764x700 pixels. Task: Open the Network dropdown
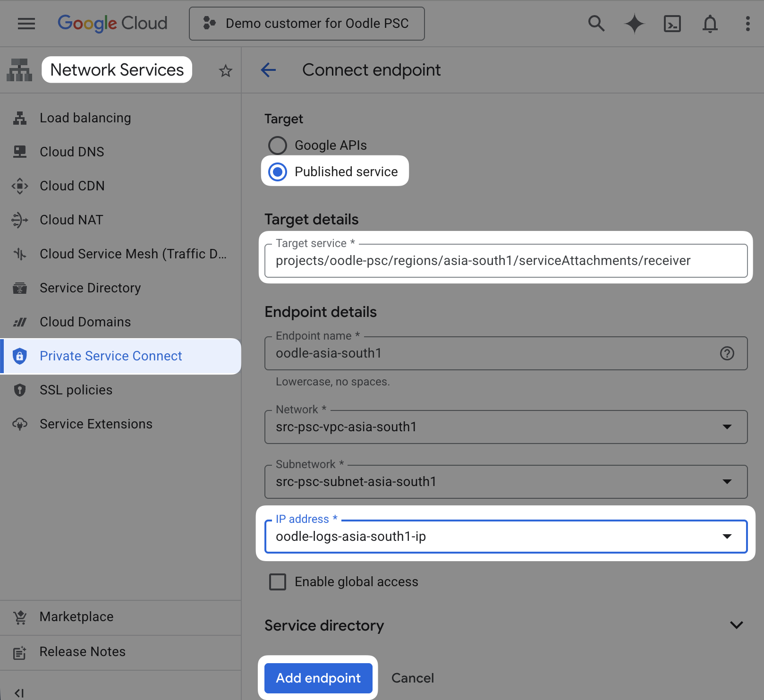tap(727, 427)
